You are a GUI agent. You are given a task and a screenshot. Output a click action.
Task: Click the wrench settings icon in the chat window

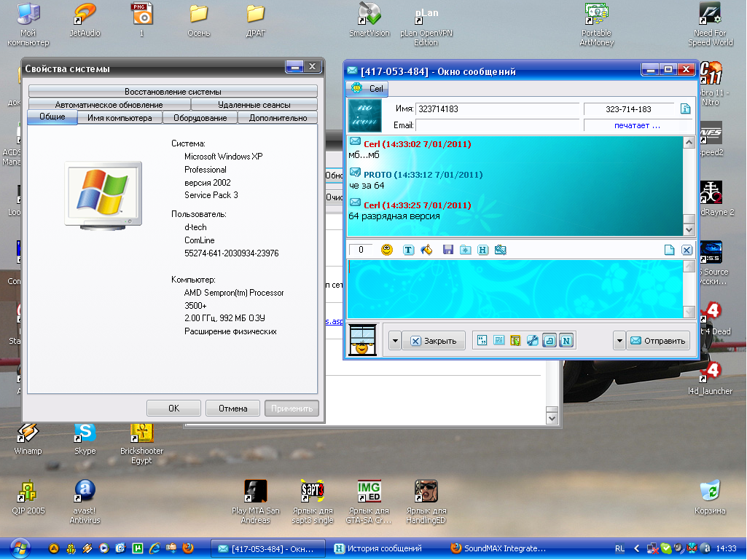point(532,340)
